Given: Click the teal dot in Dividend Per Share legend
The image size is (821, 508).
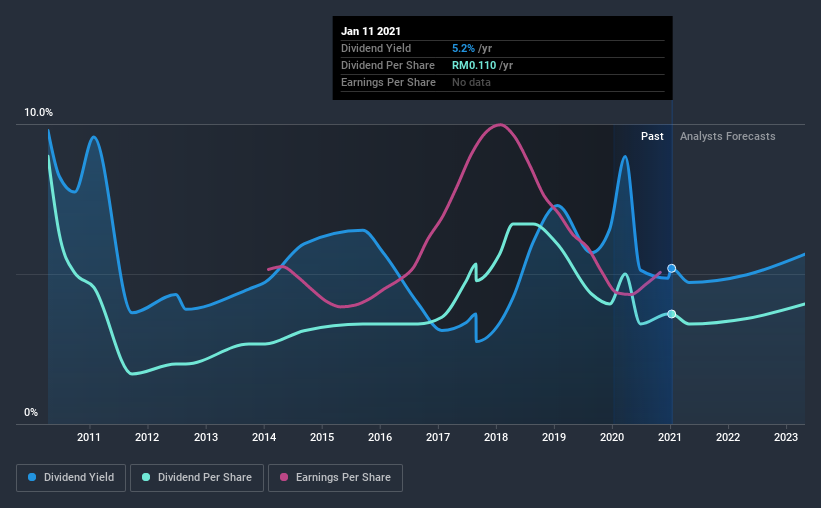Looking at the screenshot, I should [x=146, y=477].
